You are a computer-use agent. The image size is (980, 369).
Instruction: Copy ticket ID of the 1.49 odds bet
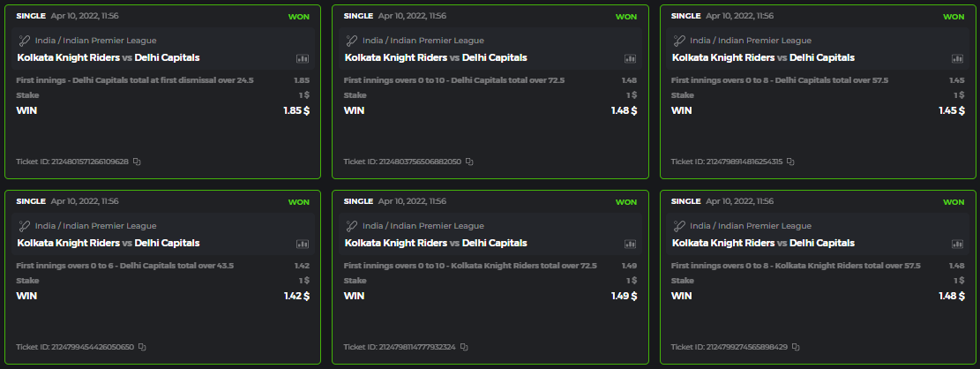pos(464,347)
